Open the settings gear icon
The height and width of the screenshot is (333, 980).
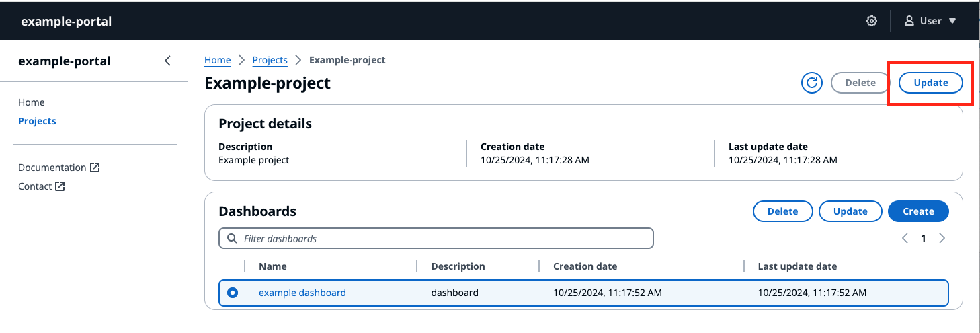pyautogui.click(x=871, y=21)
